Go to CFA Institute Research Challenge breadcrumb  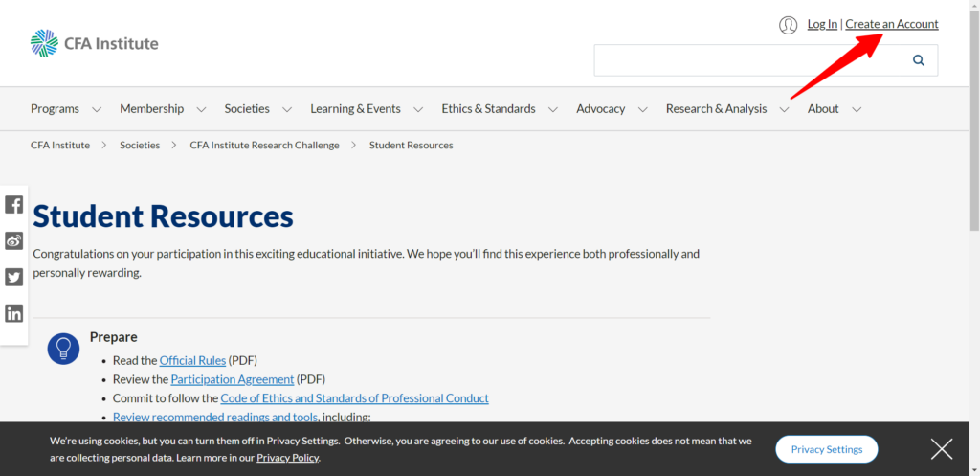264,146
